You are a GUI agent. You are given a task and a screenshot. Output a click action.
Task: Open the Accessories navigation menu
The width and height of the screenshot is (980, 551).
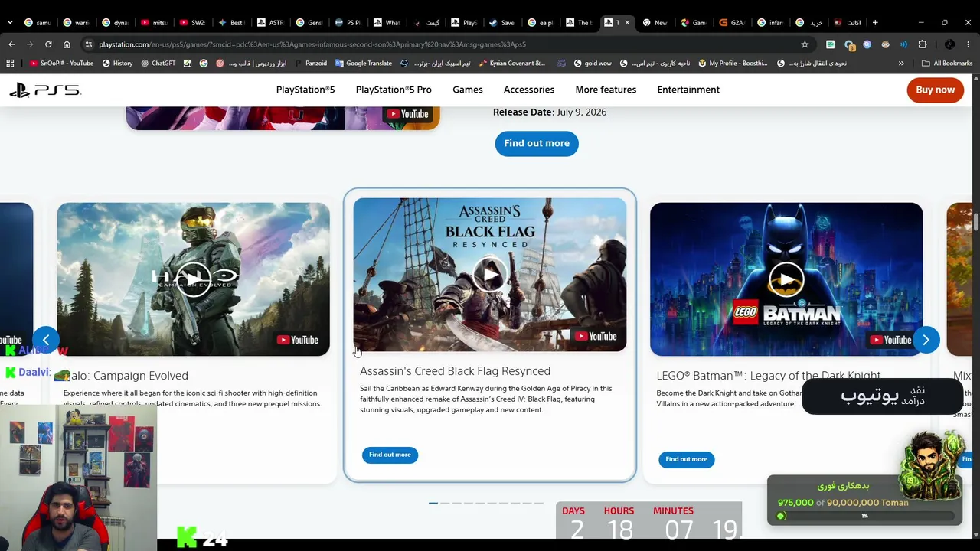(x=529, y=90)
